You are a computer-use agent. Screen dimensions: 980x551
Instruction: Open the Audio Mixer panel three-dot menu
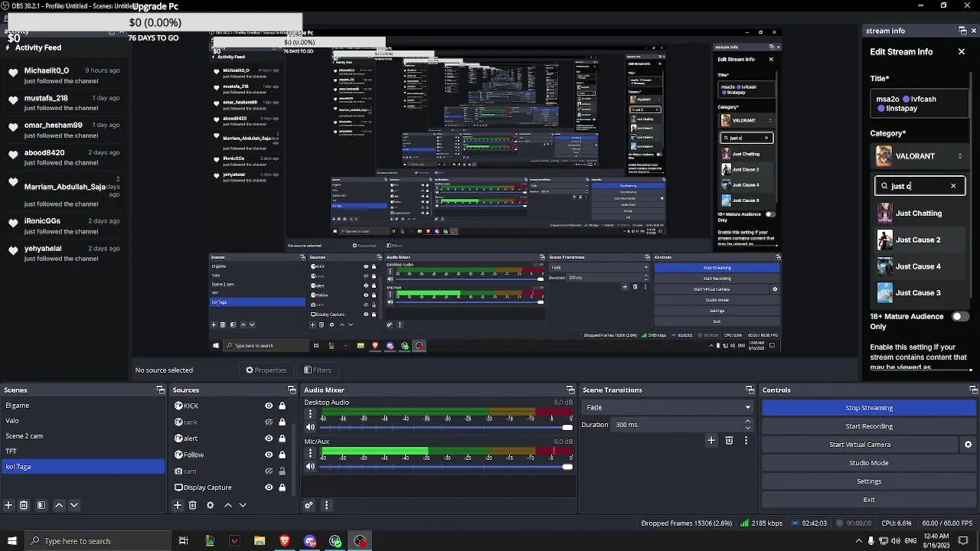point(326,505)
